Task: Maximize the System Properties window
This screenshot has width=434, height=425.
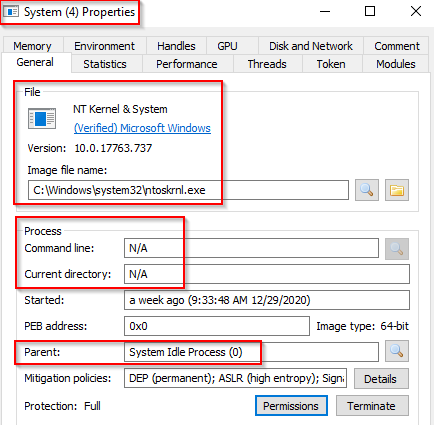Action: click(370, 12)
